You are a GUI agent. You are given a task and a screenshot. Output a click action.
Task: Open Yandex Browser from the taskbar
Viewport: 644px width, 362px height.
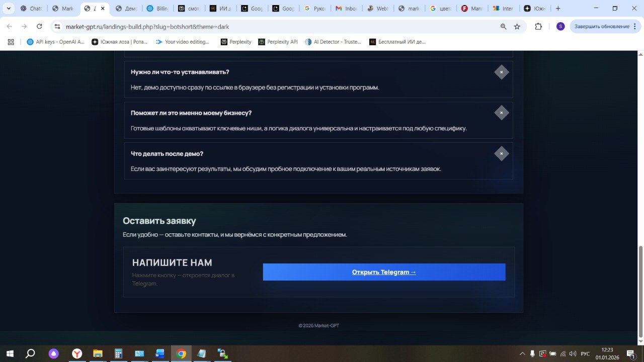(x=76, y=353)
